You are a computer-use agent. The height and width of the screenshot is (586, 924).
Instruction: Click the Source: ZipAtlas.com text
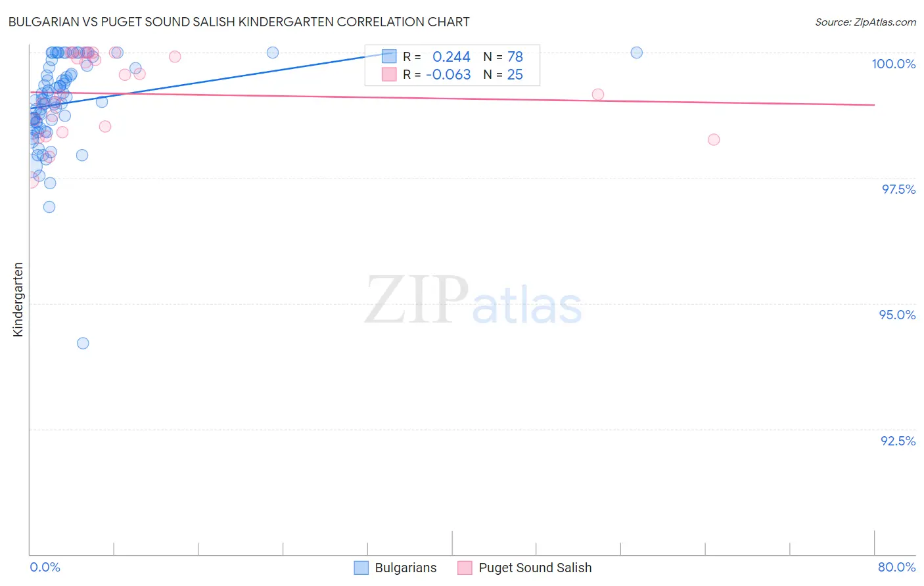click(866, 22)
